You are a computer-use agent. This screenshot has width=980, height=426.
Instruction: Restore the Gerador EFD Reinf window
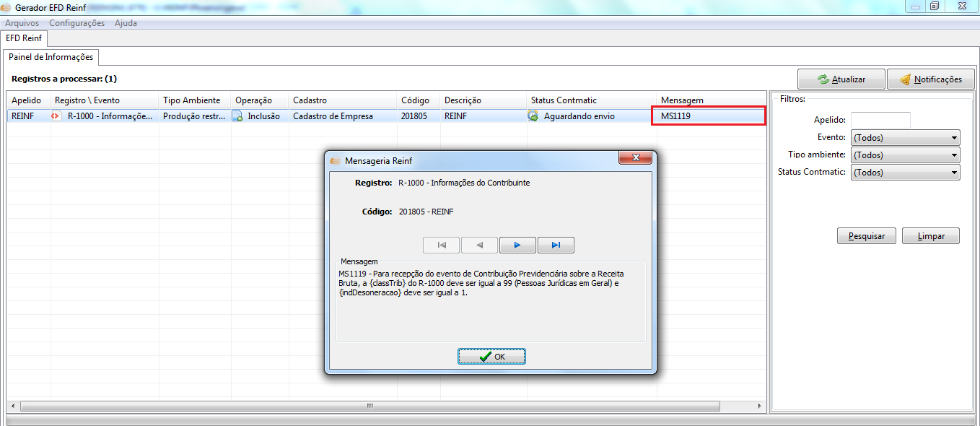pyautogui.click(x=935, y=6)
